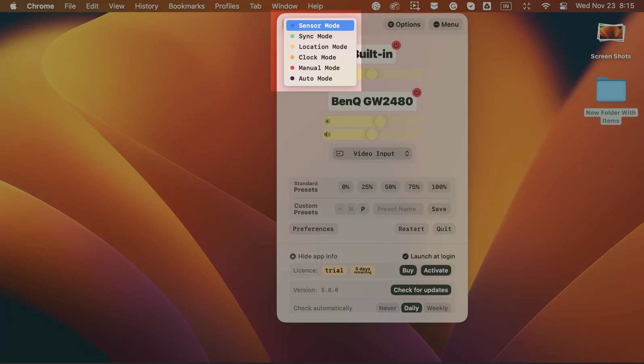Focus the Preset Name field
Screen dimensions: 644x364
tap(398, 209)
